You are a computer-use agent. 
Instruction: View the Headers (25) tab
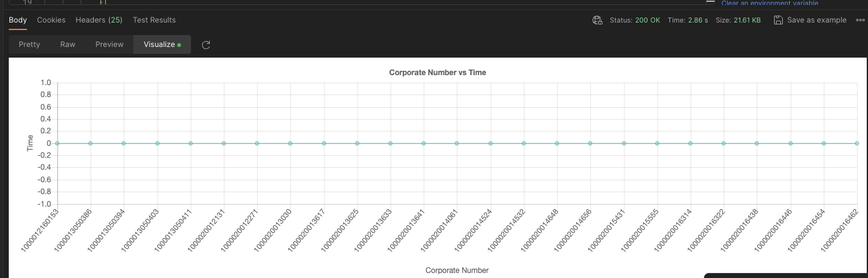click(99, 20)
